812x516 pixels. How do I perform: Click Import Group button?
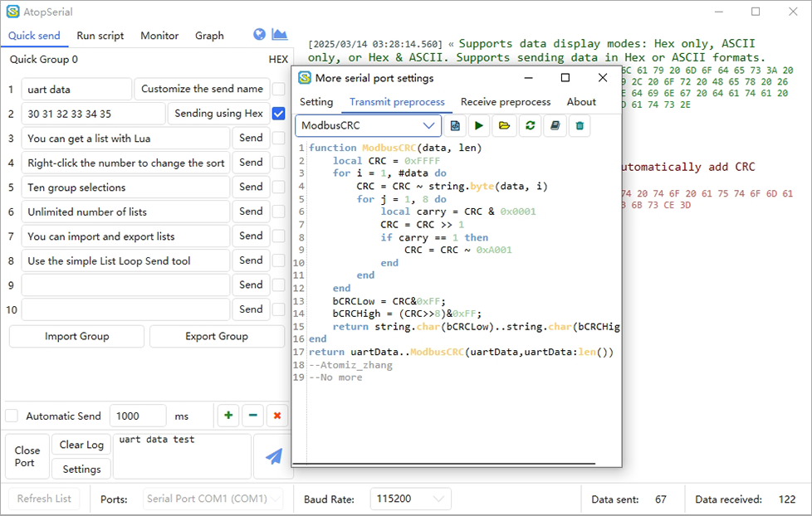[76, 337]
